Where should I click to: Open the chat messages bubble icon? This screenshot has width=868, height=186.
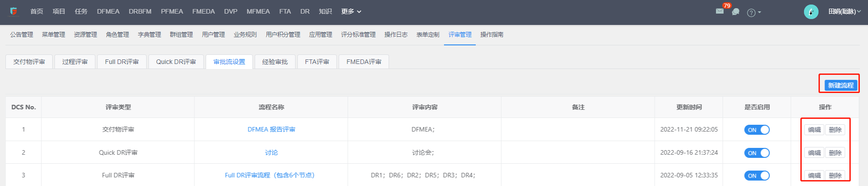[x=735, y=12]
